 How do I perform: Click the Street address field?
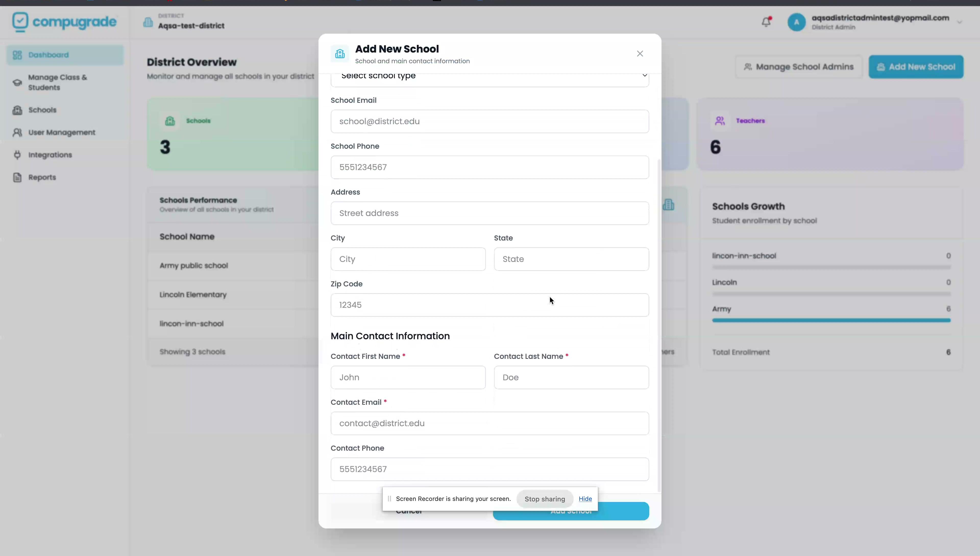click(490, 213)
